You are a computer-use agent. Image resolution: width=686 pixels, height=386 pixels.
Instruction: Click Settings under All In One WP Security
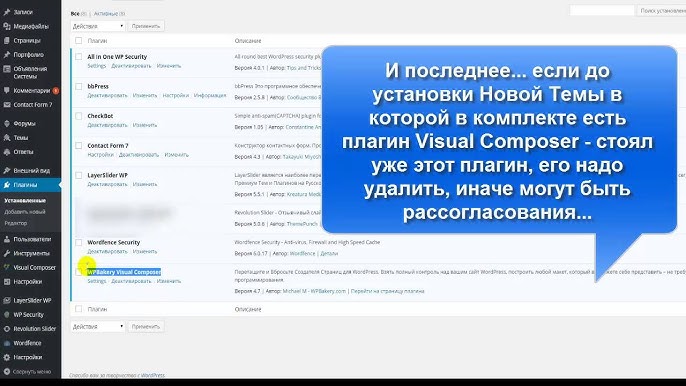pyautogui.click(x=97, y=66)
